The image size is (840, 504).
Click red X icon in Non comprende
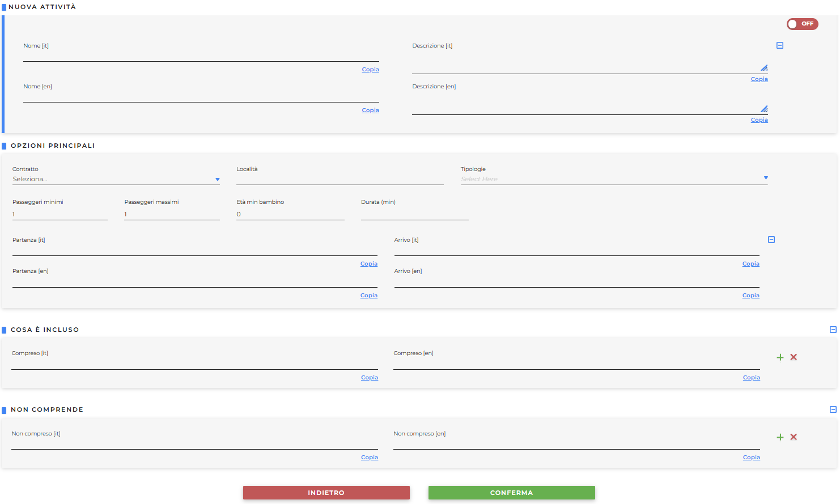(794, 437)
